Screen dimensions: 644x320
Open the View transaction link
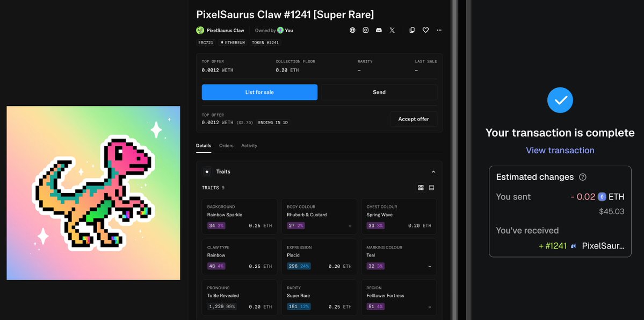click(x=560, y=150)
